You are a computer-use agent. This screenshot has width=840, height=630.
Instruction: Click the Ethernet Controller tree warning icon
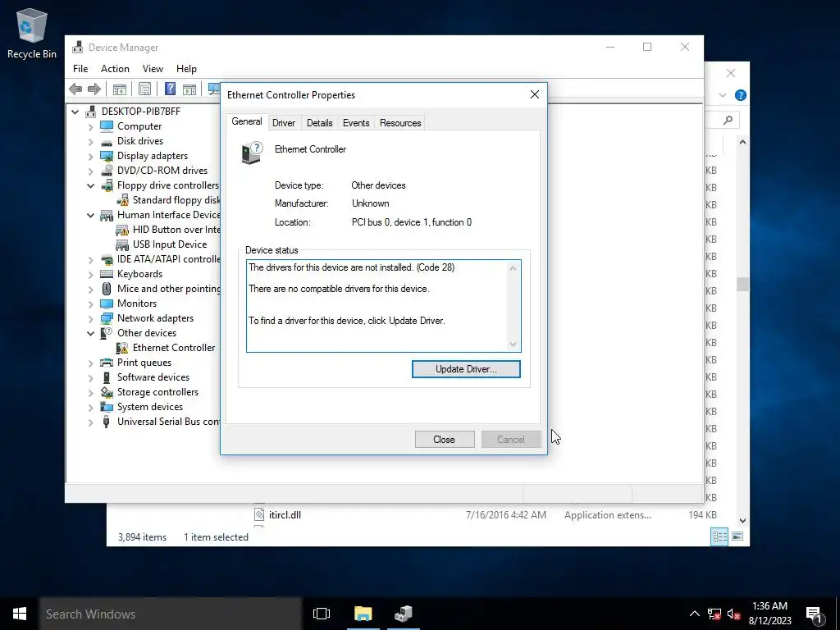(x=123, y=348)
